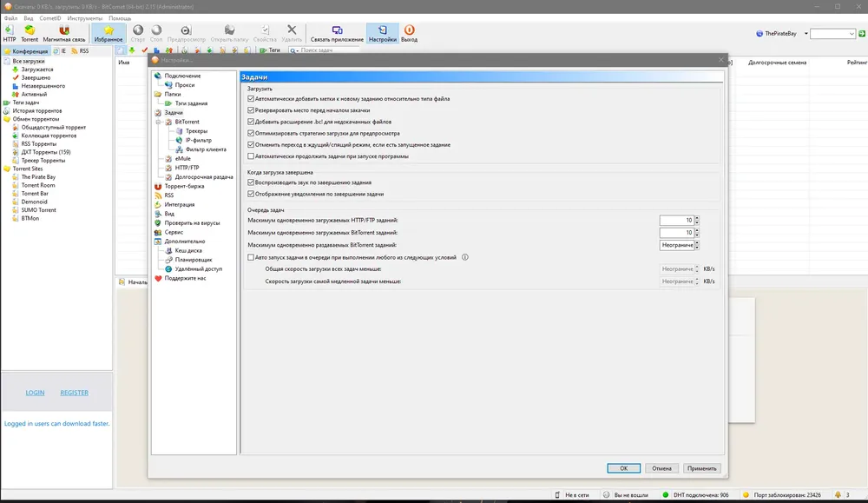Increase max HTTP/FTP tasks stepper

(x=697, y=218)
